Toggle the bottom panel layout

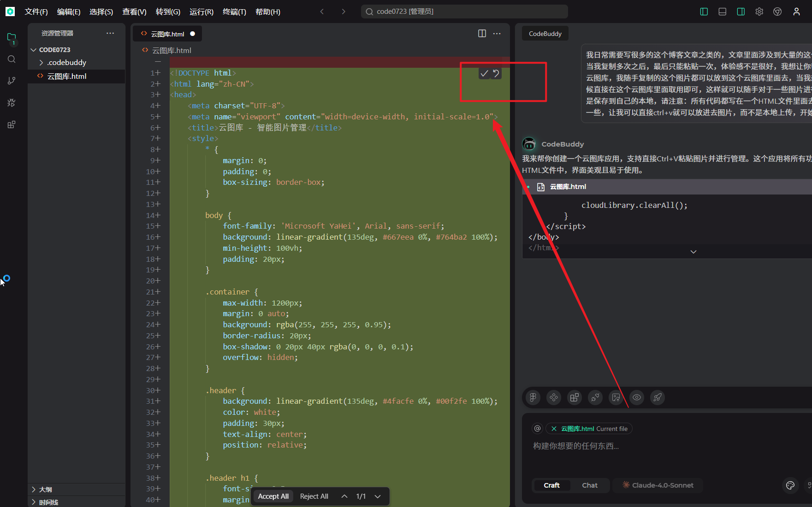click(723, 12)
